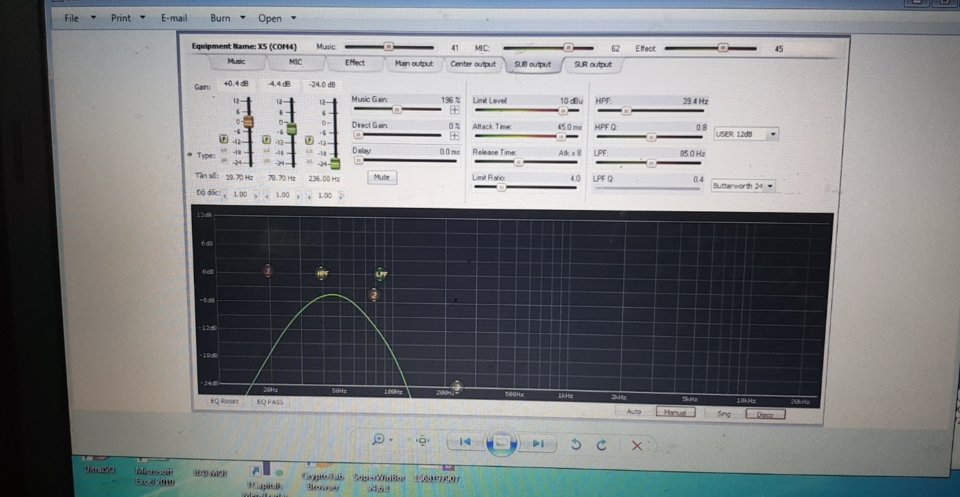The image size is (960, 497).
Task: Toggle the P button on second EQ band
Action: point(266,140)
